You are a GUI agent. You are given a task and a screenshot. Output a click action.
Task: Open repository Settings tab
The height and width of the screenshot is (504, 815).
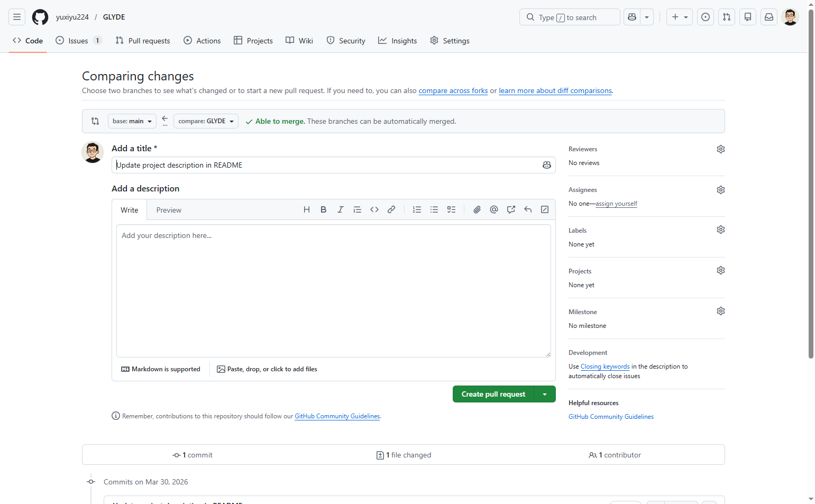coord(450,41)
